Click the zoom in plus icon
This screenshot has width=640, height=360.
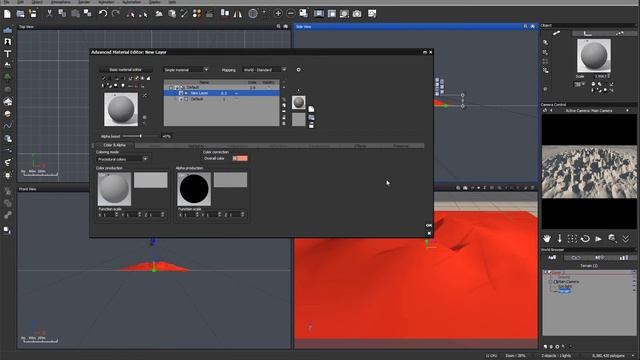278,13
